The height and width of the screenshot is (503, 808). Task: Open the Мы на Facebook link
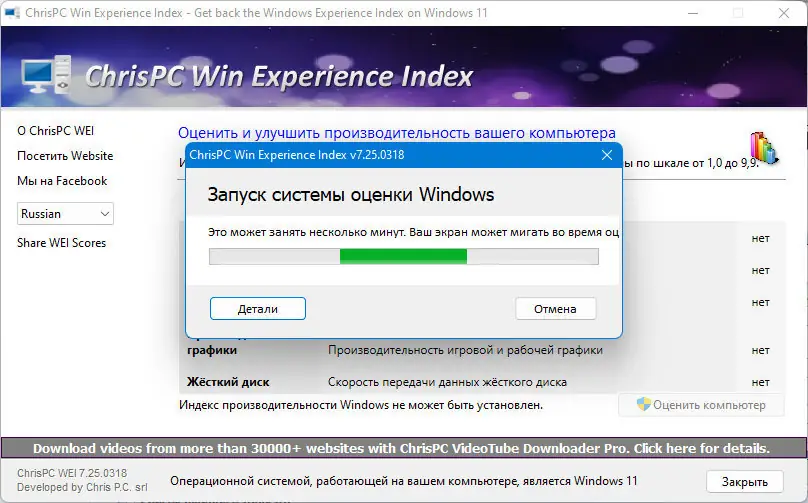(62, 181)
